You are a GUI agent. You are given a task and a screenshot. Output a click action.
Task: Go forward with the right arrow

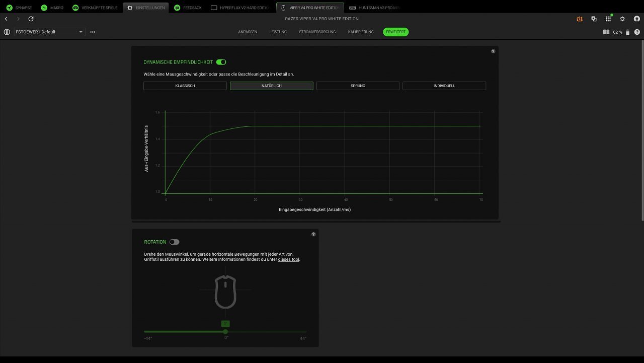click(x=18, y=19)
